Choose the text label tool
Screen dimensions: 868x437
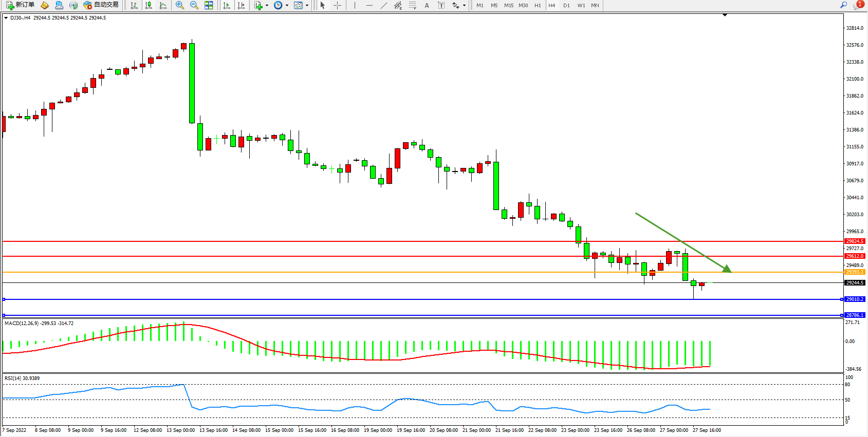tap(427, 5)
